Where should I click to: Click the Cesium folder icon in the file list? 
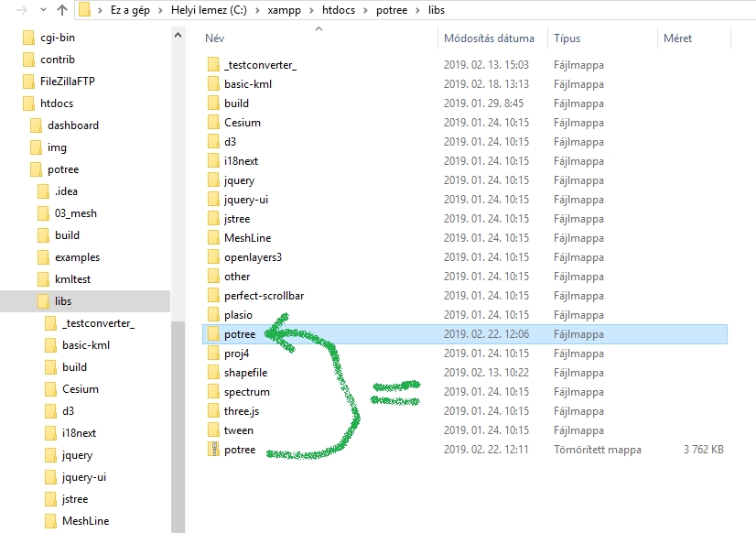point(214,122)
